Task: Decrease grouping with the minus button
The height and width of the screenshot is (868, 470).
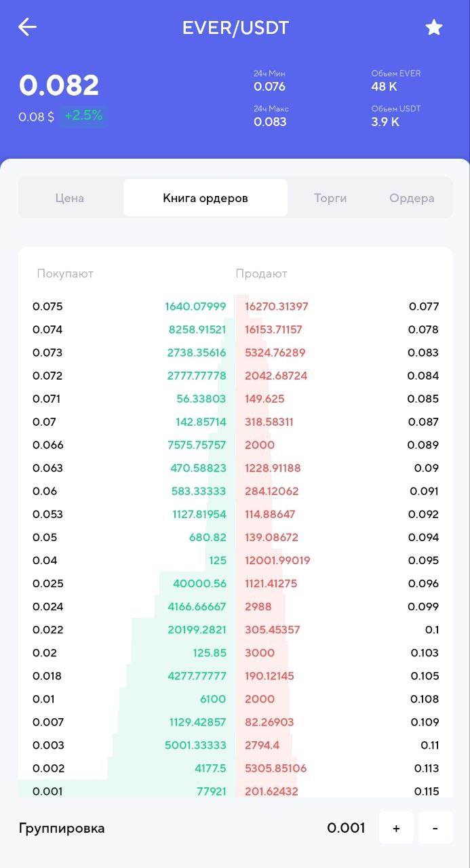Action: point(435,828)
